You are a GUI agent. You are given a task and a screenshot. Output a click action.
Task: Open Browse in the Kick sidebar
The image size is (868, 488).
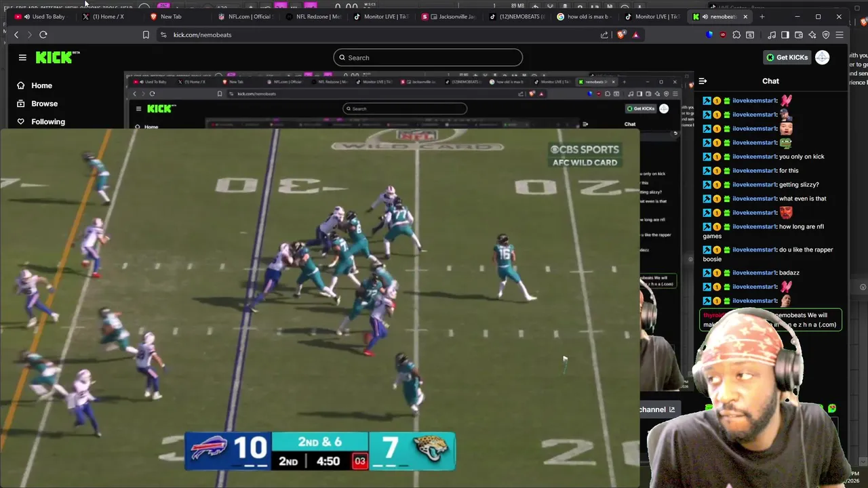[x=44, y=104]
